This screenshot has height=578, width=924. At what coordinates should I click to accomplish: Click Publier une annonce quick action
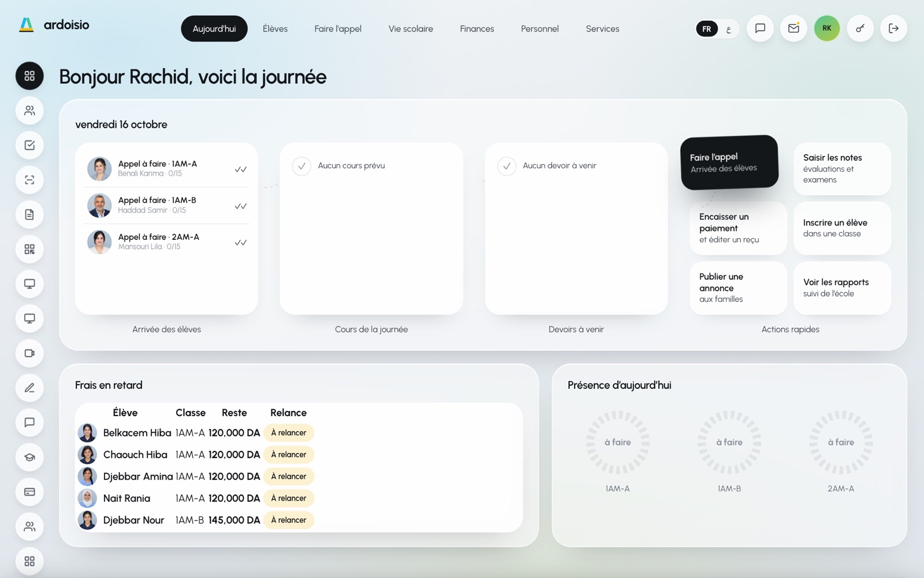739,288
